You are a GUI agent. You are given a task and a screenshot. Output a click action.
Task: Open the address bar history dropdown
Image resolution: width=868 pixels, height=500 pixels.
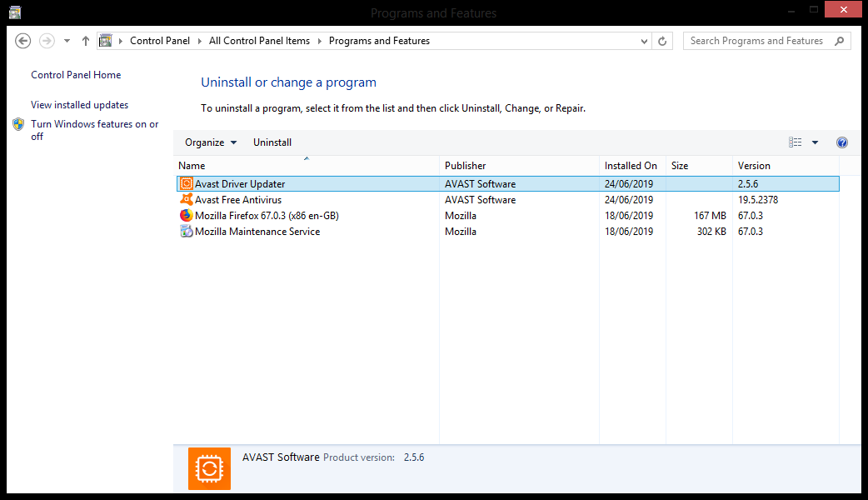pyautogui.click(x=644, y=41)
